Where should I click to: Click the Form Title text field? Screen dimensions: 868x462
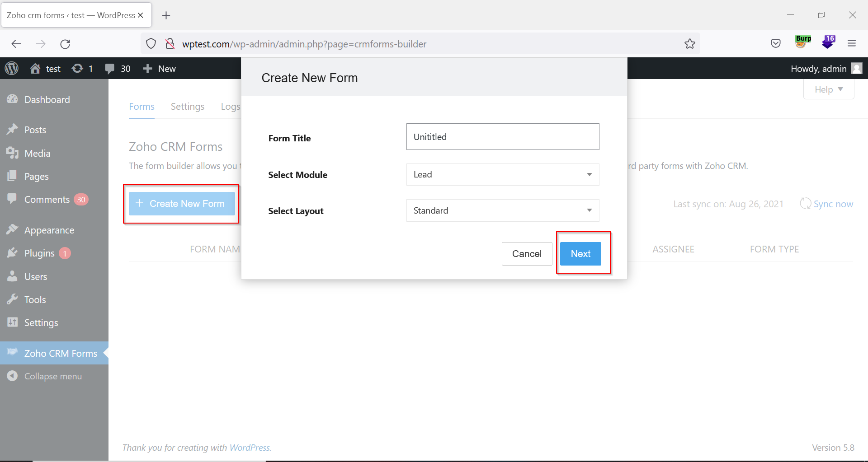(x=502, y=137)
